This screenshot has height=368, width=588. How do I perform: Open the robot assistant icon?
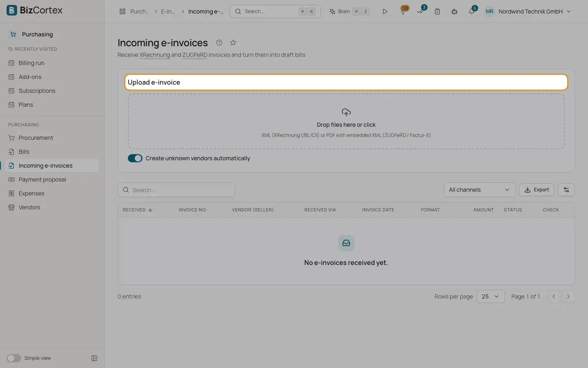[454, 11]
